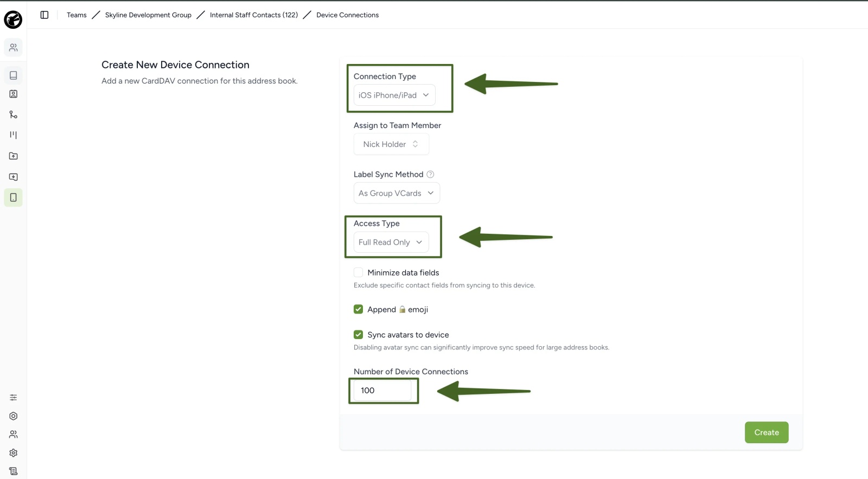Enable the Minimize data fields checkbox
868x479 pixels.
coord(358,272)
